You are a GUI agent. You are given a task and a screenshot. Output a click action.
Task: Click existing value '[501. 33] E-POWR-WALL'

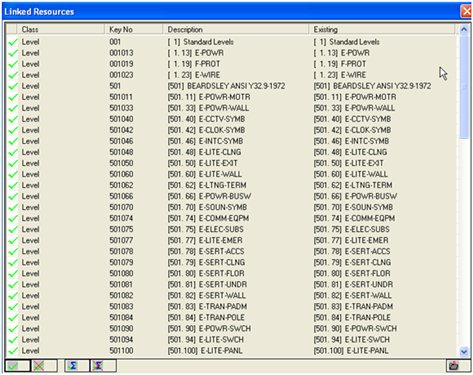354,108
